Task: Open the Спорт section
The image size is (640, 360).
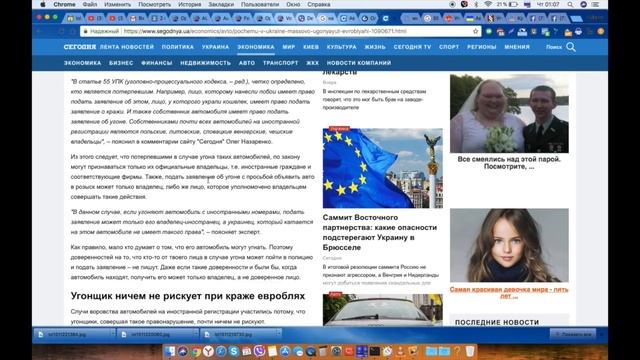Action: (x=449, y=47)
